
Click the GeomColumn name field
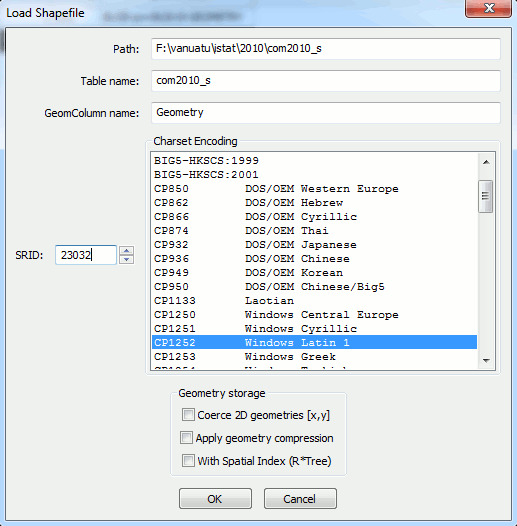(x=326, y=113)
